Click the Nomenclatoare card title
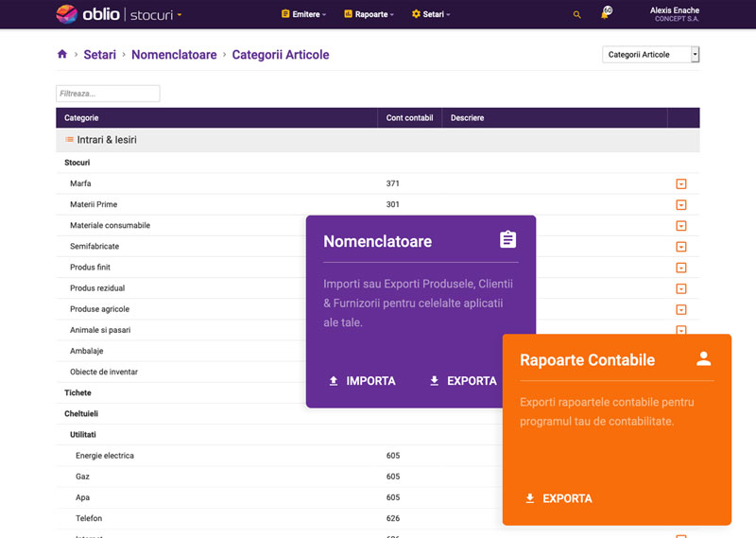 [x=377, y=241]
